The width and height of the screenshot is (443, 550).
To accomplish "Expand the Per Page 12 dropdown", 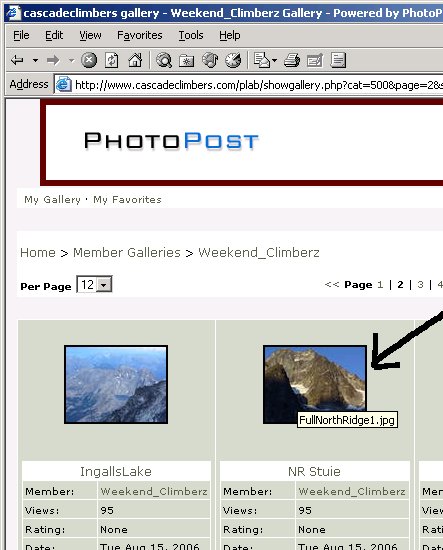I will (94, 284).
